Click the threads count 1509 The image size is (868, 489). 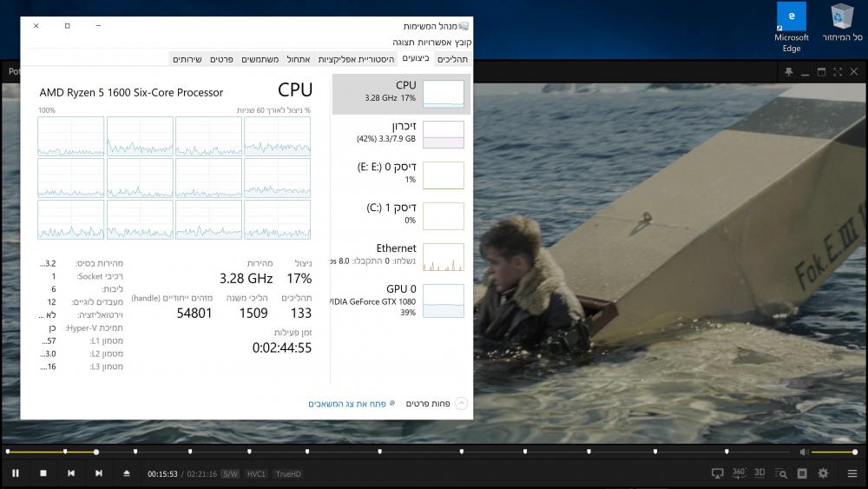click(253, 313)
